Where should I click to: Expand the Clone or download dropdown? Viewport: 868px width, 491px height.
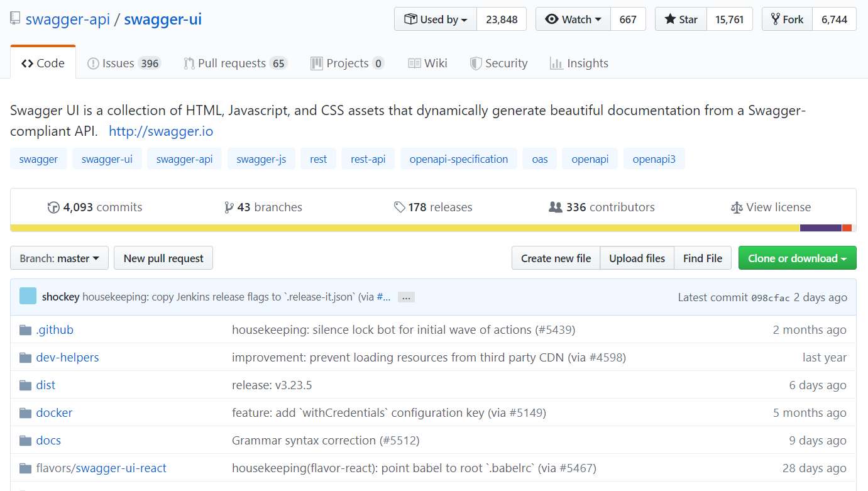point(797,258)
